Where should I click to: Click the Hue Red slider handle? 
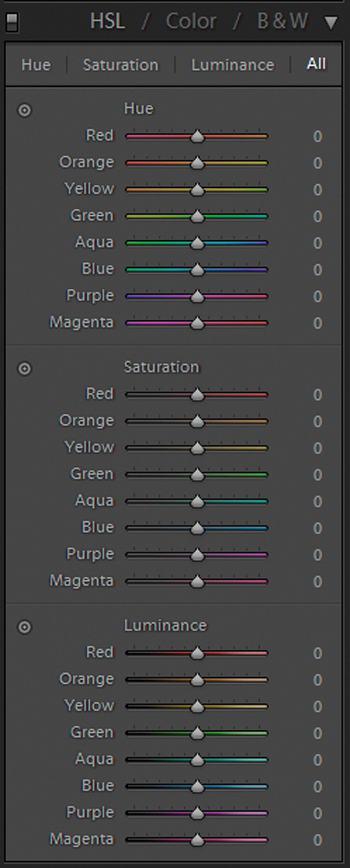(x=197, y=136)
